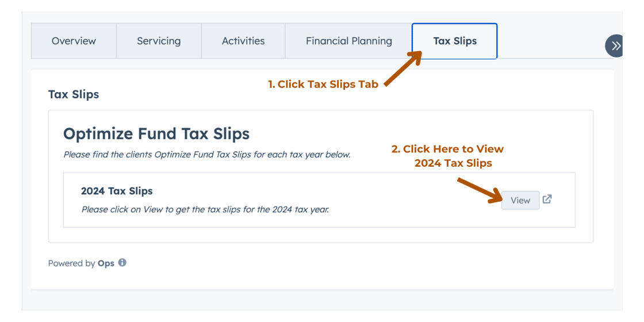Click the Tax Slips section heading
Image resolution: width=644 pixels, height=322 pixels.
point(74,94)
